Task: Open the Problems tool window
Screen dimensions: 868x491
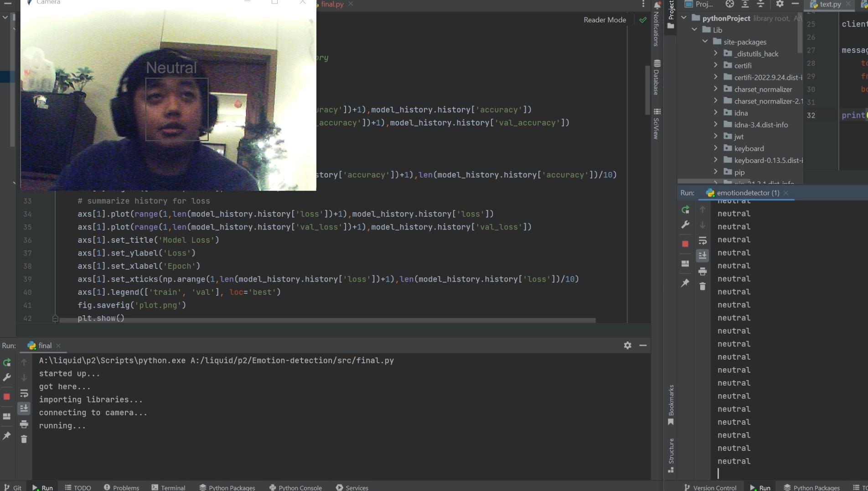Action: click(121, 487)
